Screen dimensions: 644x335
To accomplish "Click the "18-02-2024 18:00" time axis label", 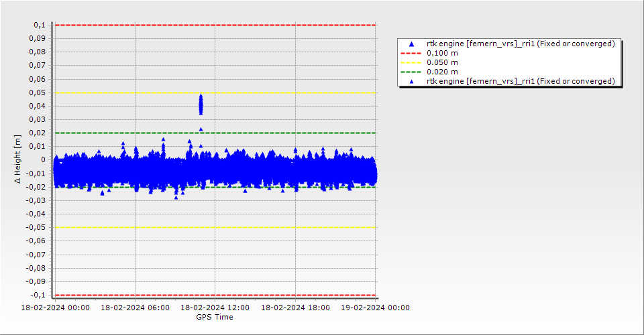I will click(x=295, y=308).
